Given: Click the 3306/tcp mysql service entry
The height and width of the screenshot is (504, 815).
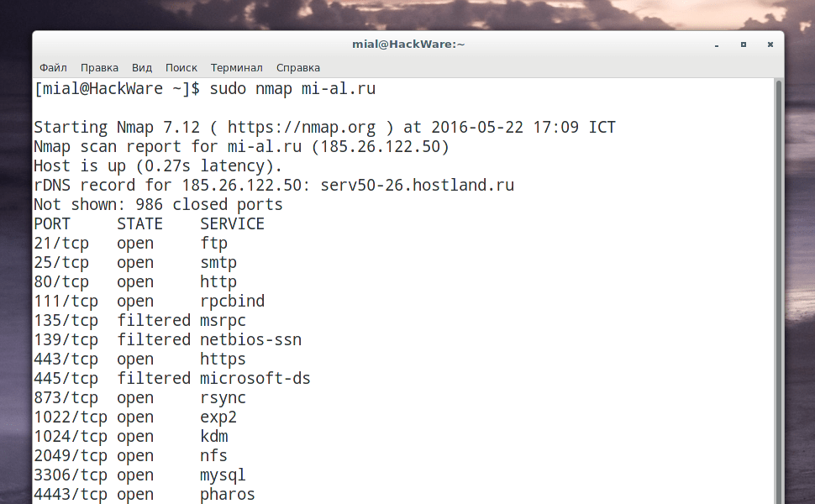Looking at the screenshot, I should 143,475.
